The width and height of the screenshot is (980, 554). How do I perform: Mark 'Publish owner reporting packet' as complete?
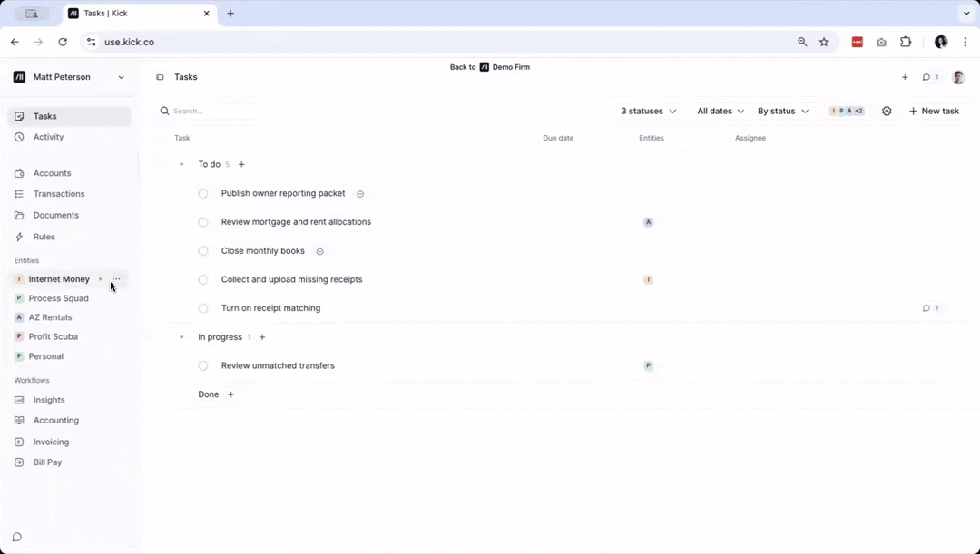point(202,193)
